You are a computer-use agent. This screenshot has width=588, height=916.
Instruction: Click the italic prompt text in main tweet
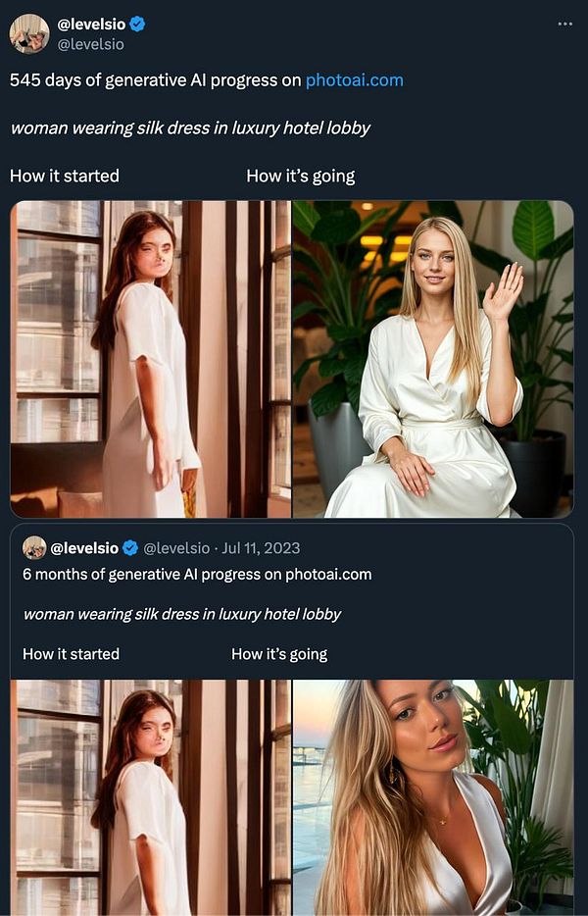tap(189, 127)
